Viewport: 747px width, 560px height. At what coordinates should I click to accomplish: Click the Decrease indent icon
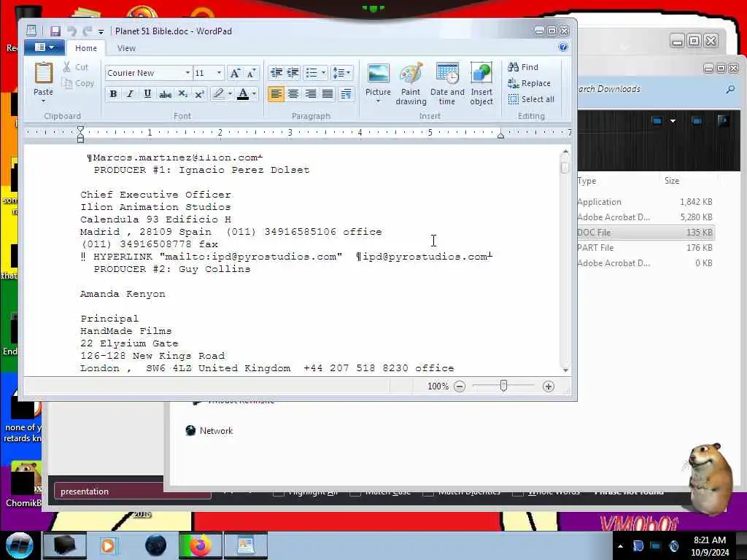click(x=276, y=73)
